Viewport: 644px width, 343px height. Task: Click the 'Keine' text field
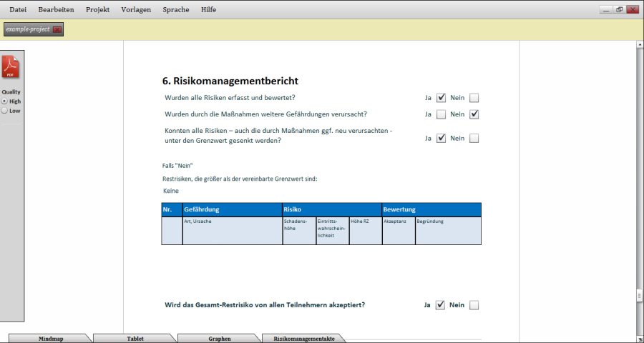[x=171, y=191]
